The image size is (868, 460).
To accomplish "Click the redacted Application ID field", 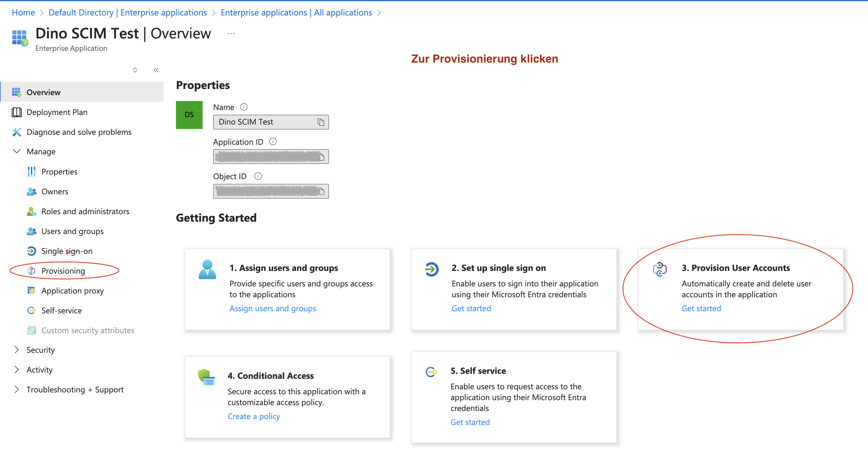I will (x=270, y=157).
